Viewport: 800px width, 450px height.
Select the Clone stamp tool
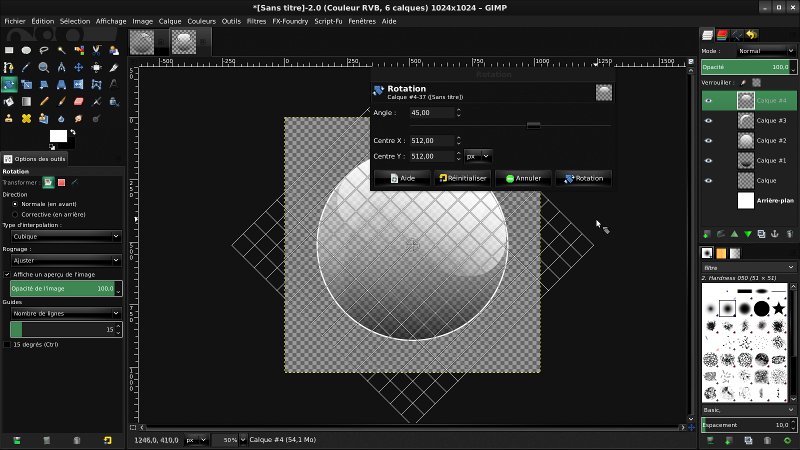9,118
